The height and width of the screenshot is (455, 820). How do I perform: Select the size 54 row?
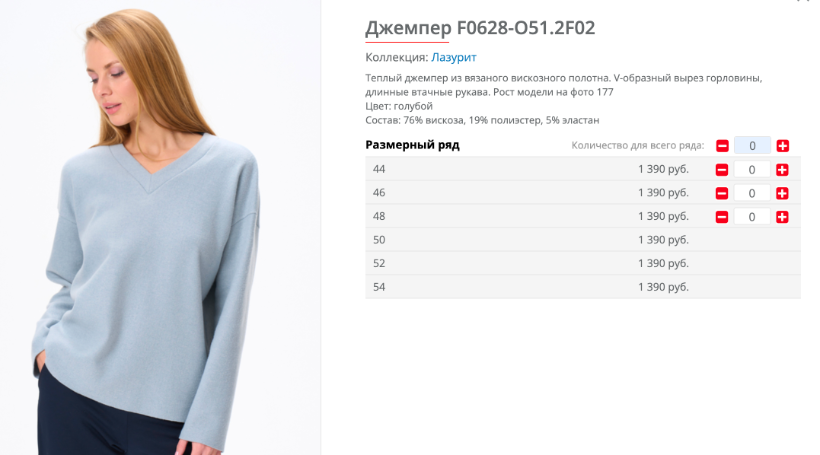(583, 287)
